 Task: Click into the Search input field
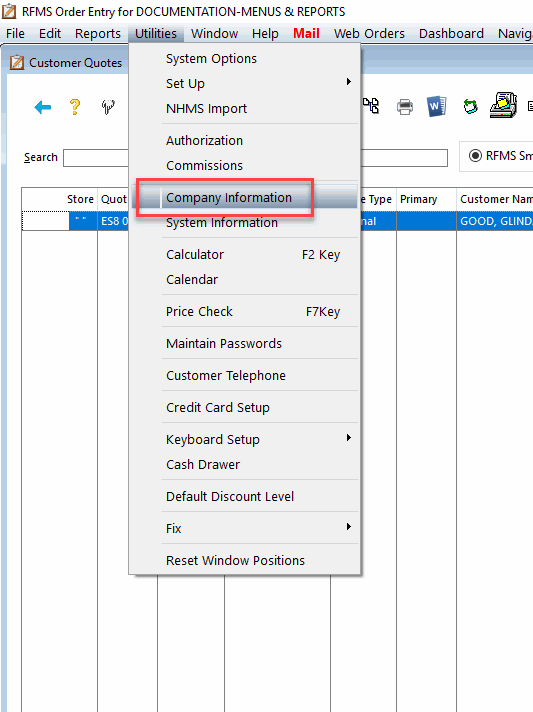(96, 158)
